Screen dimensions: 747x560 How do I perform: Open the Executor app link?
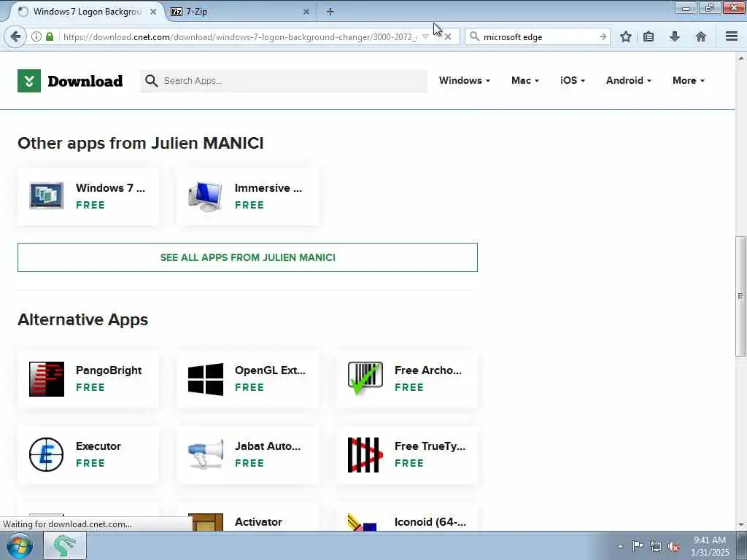[98, 446]
